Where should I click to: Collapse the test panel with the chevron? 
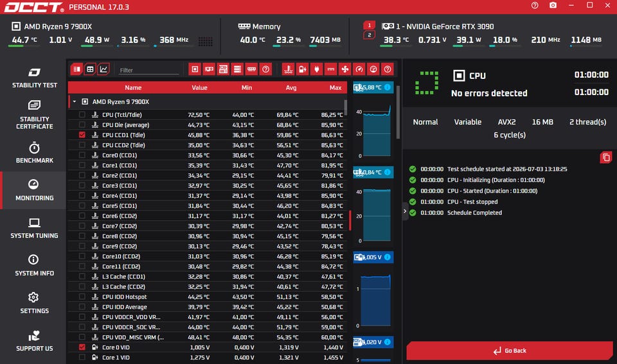tap(405, 211)
